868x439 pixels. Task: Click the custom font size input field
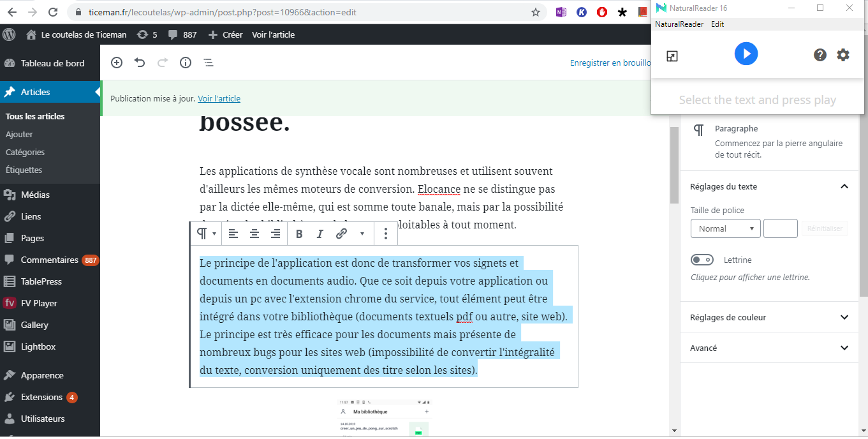[x=781, y=228]
